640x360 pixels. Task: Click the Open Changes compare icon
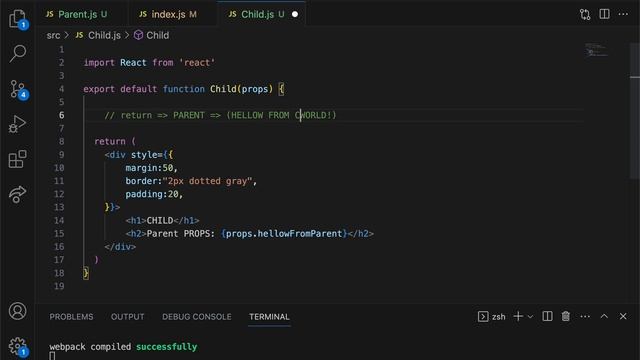585,14
